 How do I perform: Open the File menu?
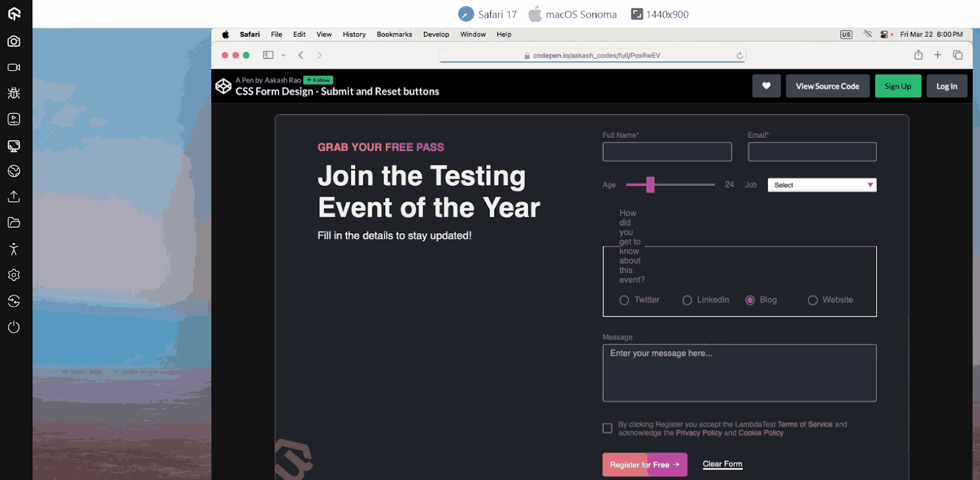[277, 34]
